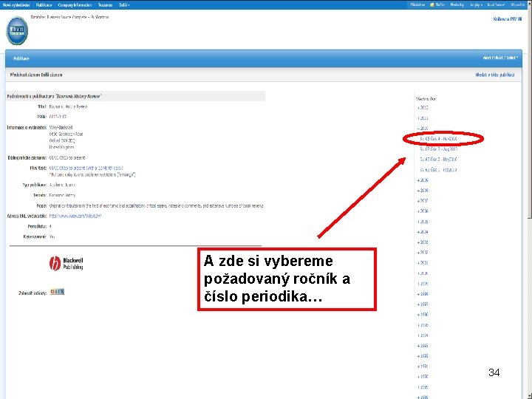This screenshot has height=399, width=532.
Task: Expand year 2003 in issue list
Action: [423, 242]
